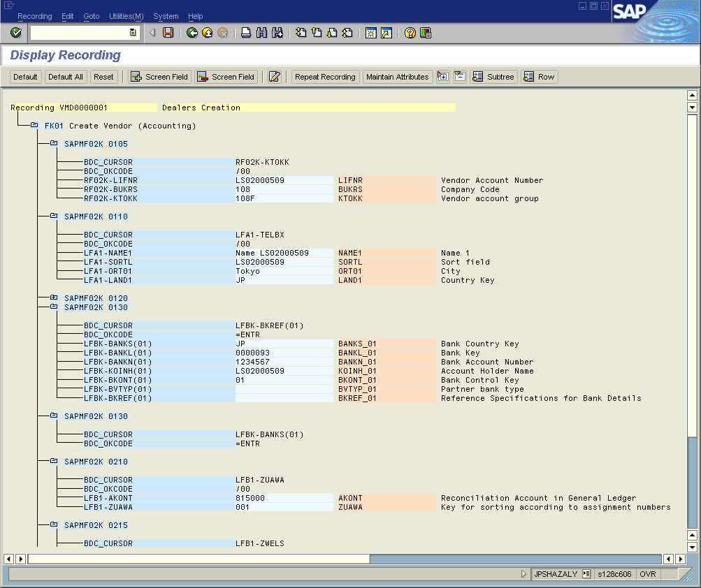Expand the SAPMF02K 0105 node
Image resolution: width=701 pixels, height=588 pixels.
coord(54,144)
